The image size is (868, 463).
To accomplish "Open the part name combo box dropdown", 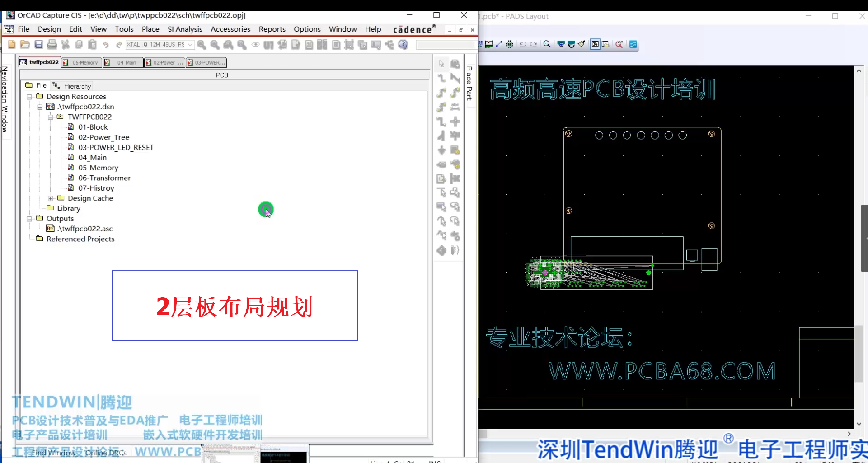I will [190, 44].
